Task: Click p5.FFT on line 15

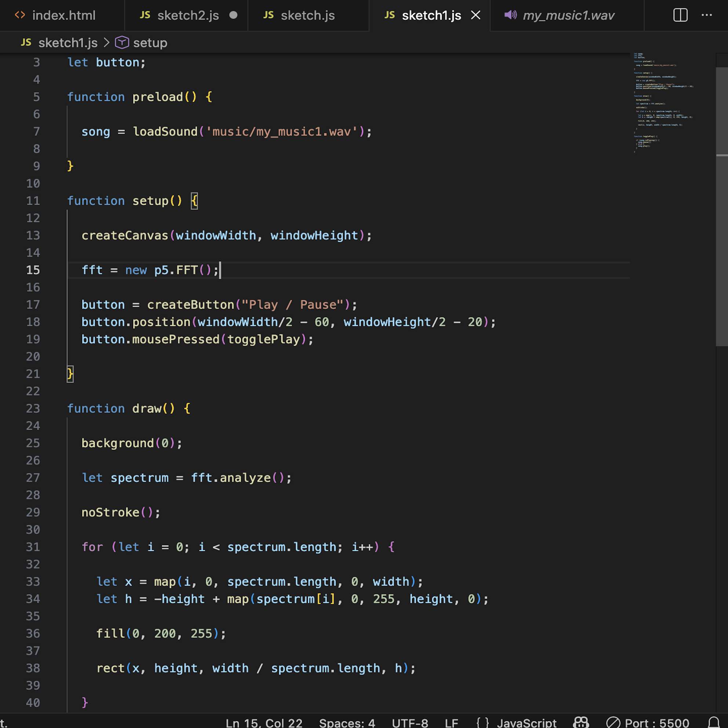Action: pos(176,270)
